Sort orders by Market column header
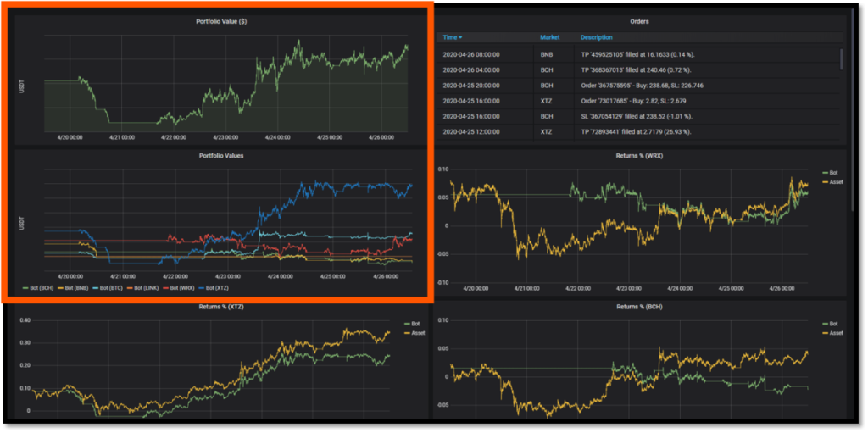The image size is (868, 433). click(549, 37)
